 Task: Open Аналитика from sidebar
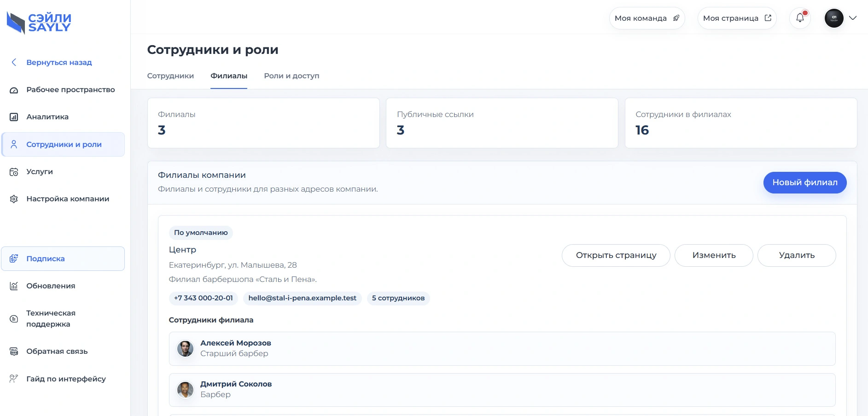click(x=63, y=117)
